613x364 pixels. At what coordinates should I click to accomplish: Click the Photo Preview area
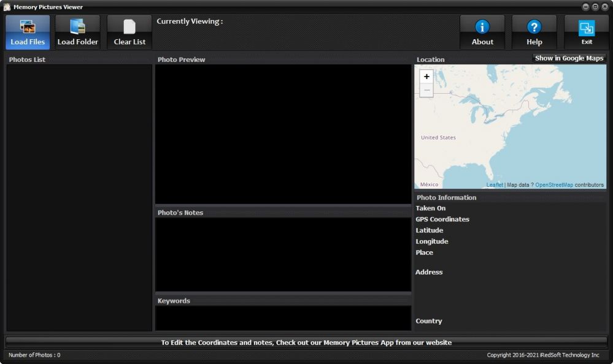coord(283,134)
